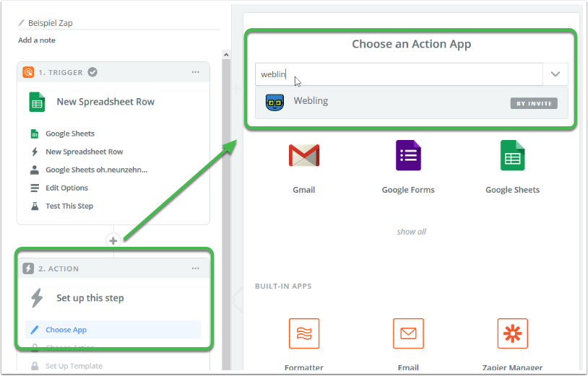Open the New Spreadsheet Row trigger option
Screen dimensions: 588x376
click(85, 152)
